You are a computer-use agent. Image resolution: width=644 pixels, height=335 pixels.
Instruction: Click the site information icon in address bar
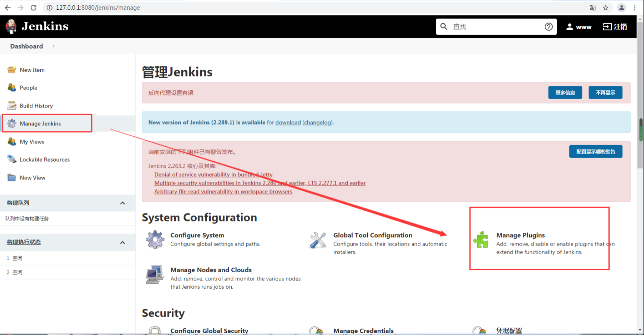point(49,7)
